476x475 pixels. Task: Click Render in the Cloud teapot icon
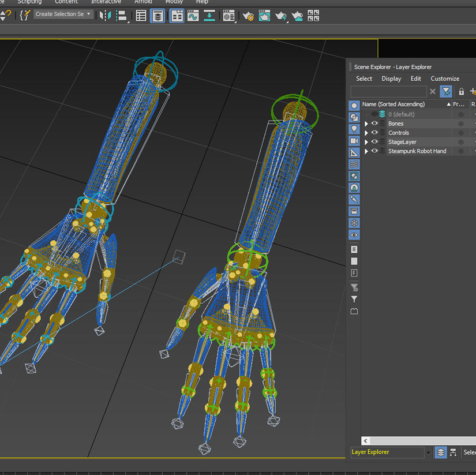[x=297, y=16]
